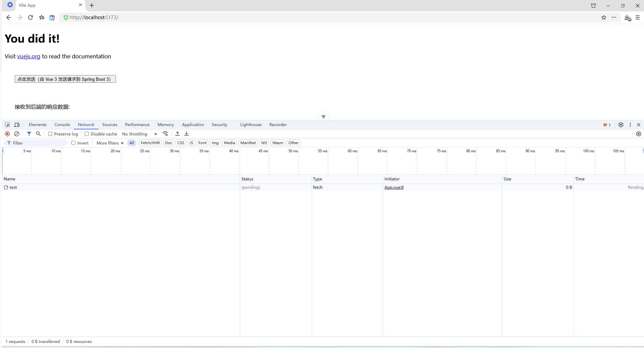This screenshot has width=644, height=348.
Task: Export HAR file via download icon
Action: pyautogui.click(x=186, y=134)
